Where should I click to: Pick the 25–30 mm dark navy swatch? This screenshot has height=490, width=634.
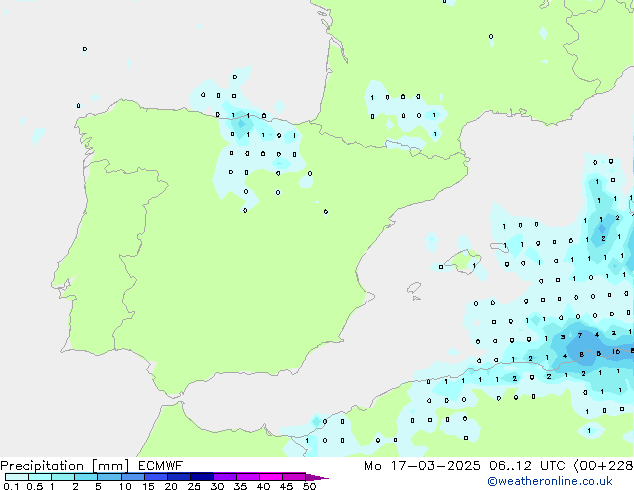coord(202,477)
